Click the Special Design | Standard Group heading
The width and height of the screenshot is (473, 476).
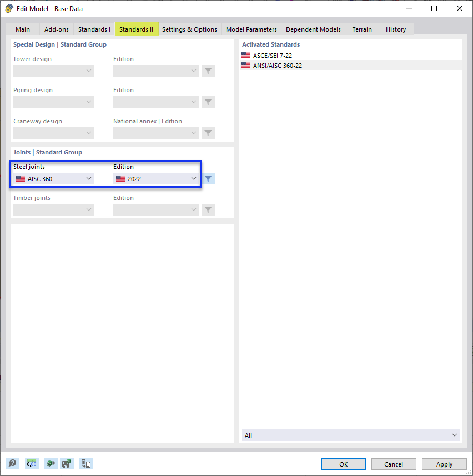point(60,44)
